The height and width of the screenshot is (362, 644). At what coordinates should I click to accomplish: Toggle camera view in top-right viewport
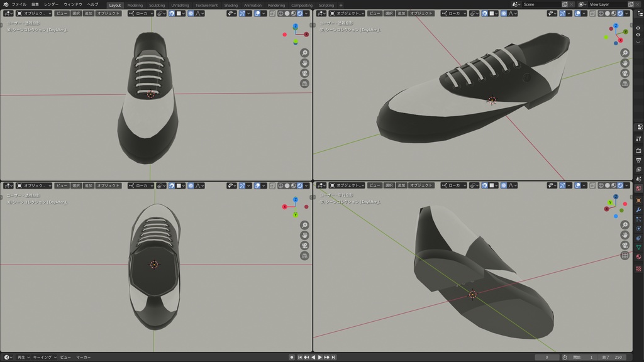(625, 74)
